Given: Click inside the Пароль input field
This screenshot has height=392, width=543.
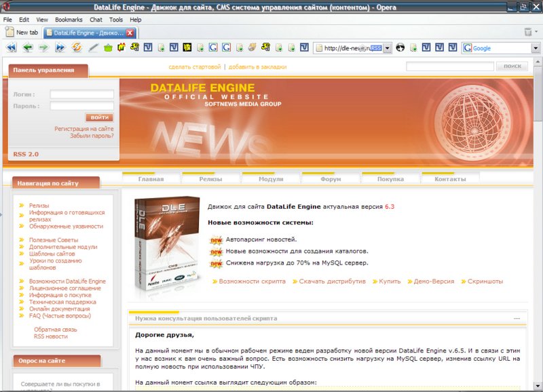Looking at the screenshot, I should [81, 106].
